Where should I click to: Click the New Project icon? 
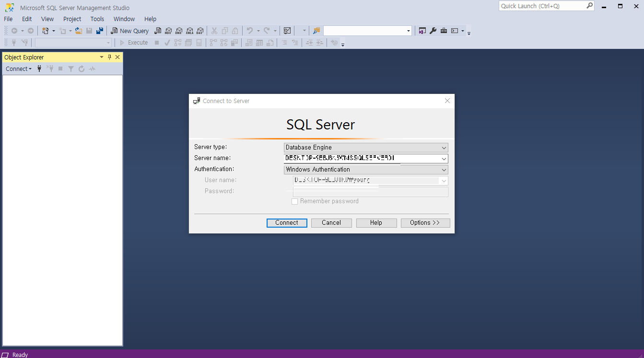tap(46, 31)
